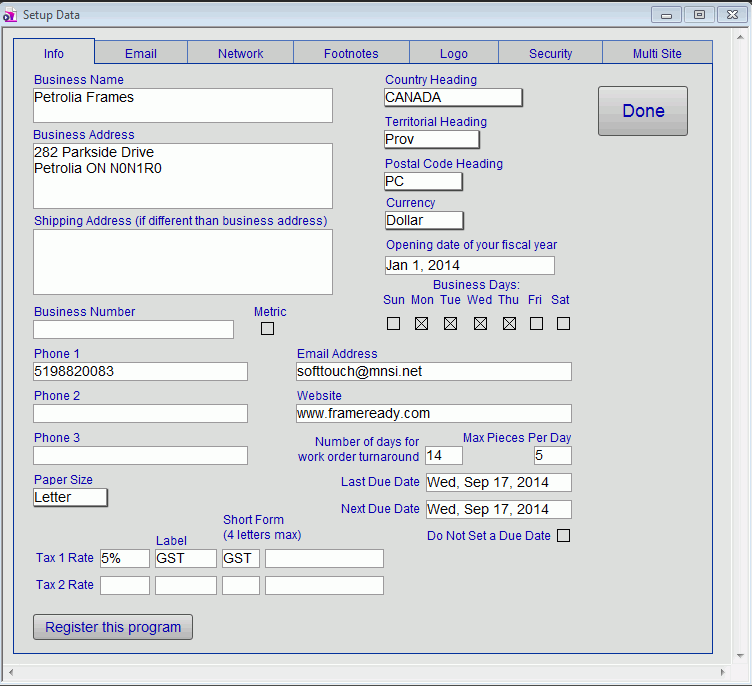This screenshot has height=686, width=752.
Task: Select the Multi Site tab
Action: 657,54
